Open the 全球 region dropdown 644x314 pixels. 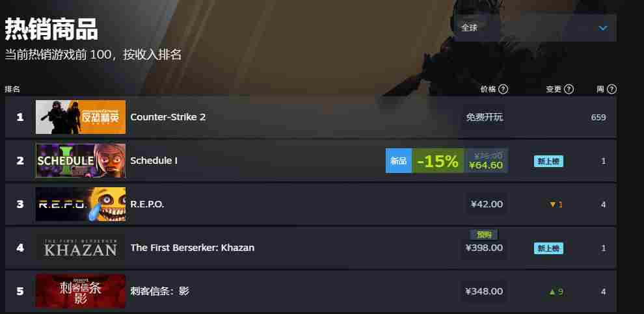tap(534, 28)
